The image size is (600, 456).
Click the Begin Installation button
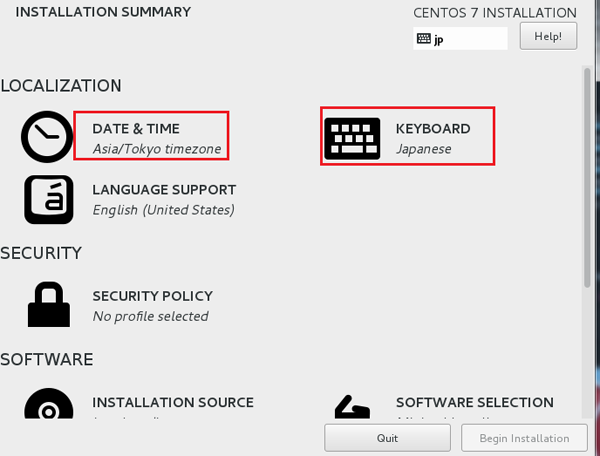pyautogui.click(x=524, y=438)
